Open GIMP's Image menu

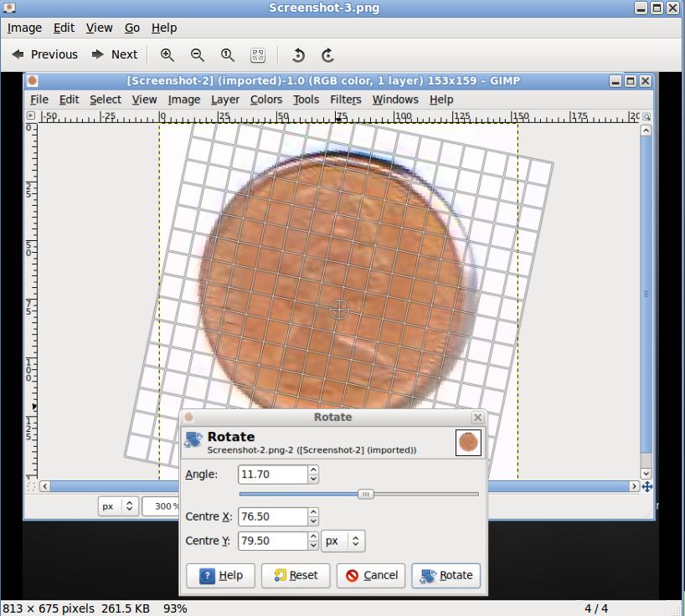184,100
